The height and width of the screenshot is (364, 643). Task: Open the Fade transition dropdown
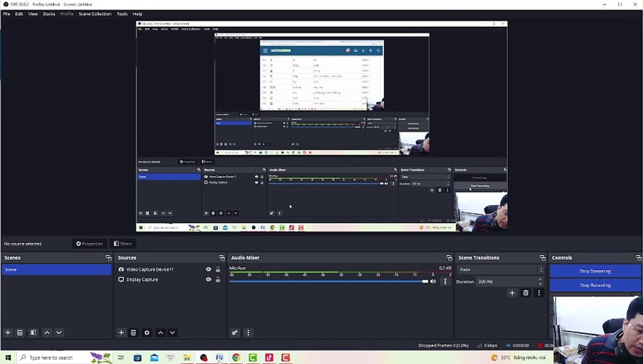500,269
